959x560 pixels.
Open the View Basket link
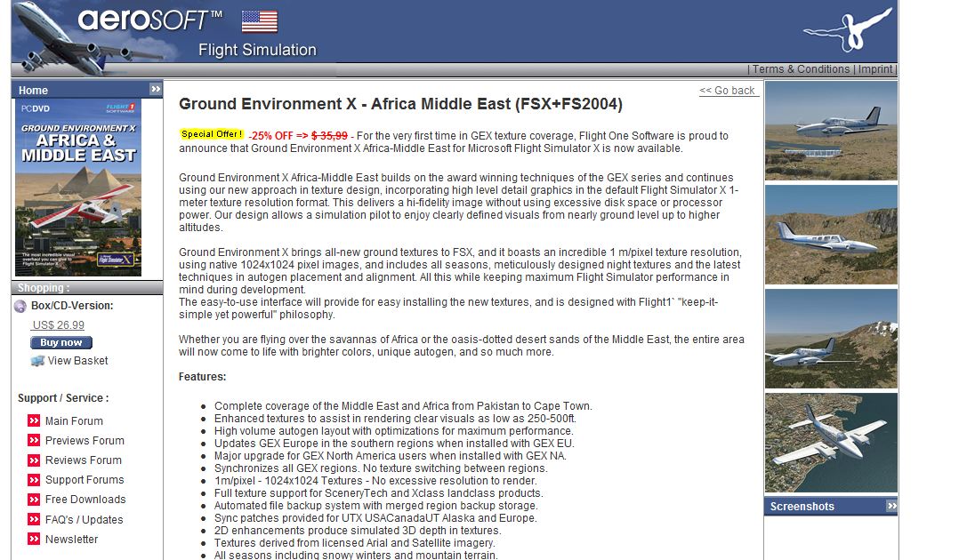point(77,361)
